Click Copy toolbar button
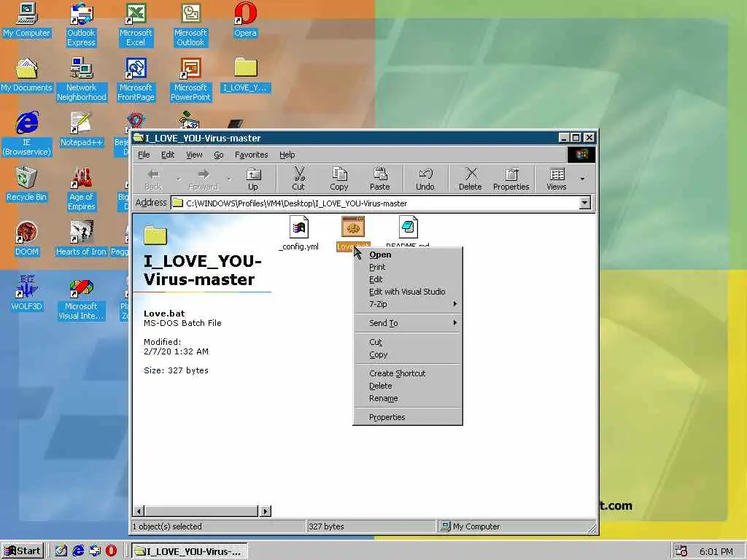Image resolution: width=747 pixels, height=560 pixels. coord(338,179)
